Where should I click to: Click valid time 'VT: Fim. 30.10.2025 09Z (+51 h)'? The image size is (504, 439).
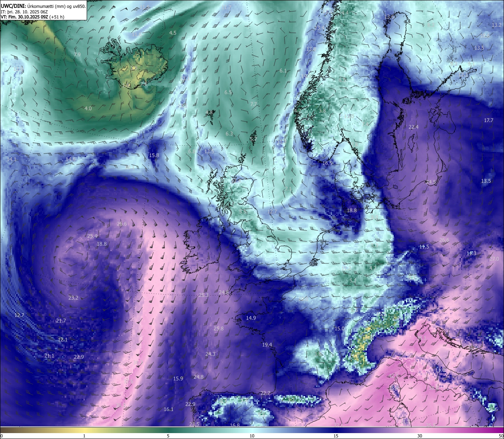[32, 17]
